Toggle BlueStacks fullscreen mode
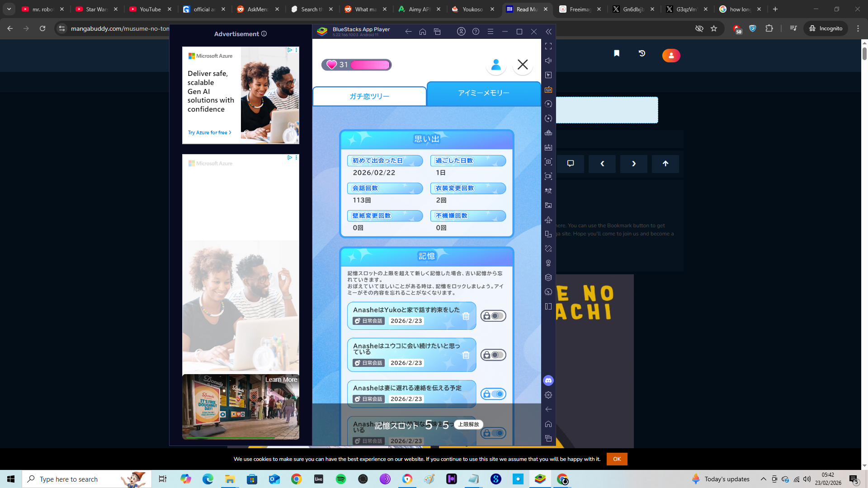Viewport: 868px width, 488px height. point(548,46)
